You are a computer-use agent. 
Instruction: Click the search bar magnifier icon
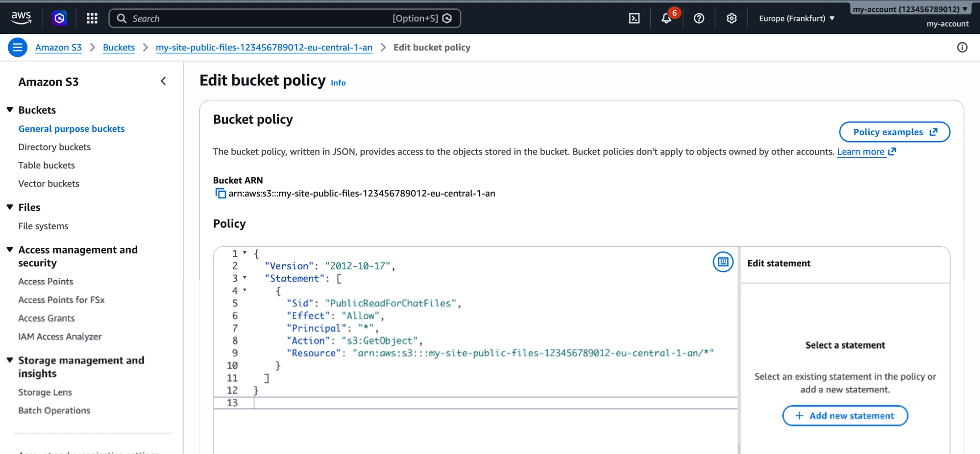[122, 18]
